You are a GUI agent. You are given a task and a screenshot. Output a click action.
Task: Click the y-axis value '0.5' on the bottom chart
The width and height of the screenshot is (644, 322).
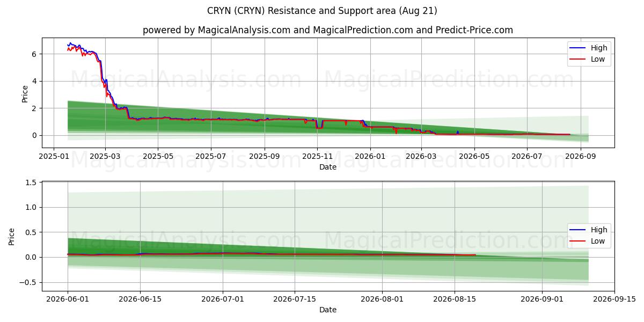pos(31,233)
